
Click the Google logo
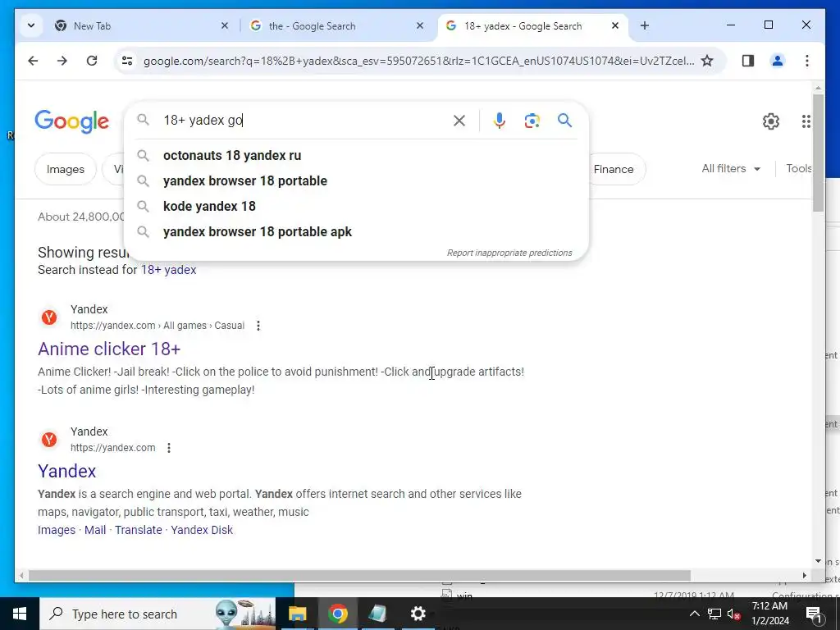click(72, 121)
